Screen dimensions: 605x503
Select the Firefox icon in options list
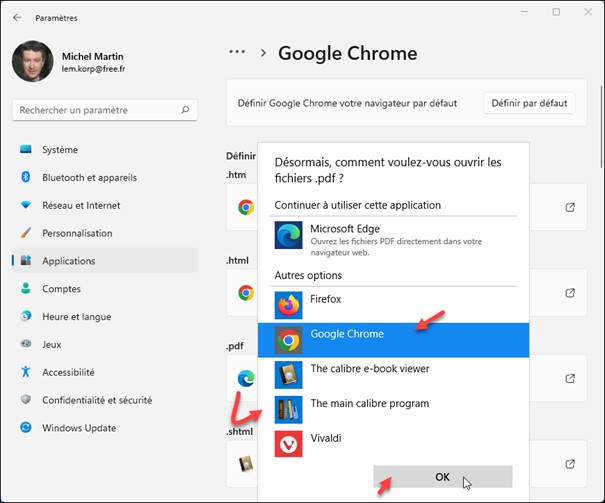pyautogui.click(x=289, y=304)
